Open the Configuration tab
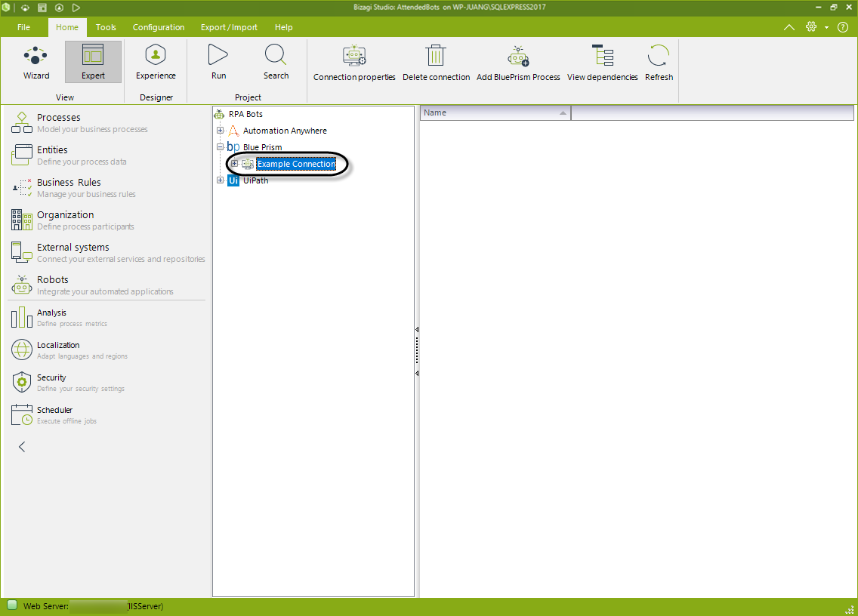858x616 pixels. (159, 27)
